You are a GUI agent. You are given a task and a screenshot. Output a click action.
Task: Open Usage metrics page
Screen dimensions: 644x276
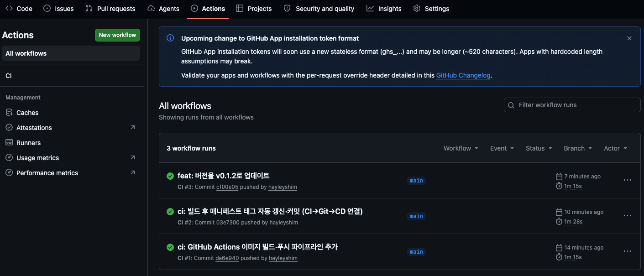tap(71, 158)
